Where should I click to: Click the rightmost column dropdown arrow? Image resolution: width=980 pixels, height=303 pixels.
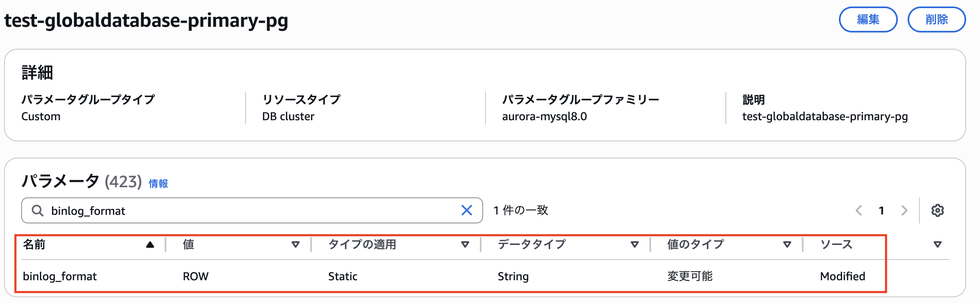pyautogui.click(x=937, y=244)
